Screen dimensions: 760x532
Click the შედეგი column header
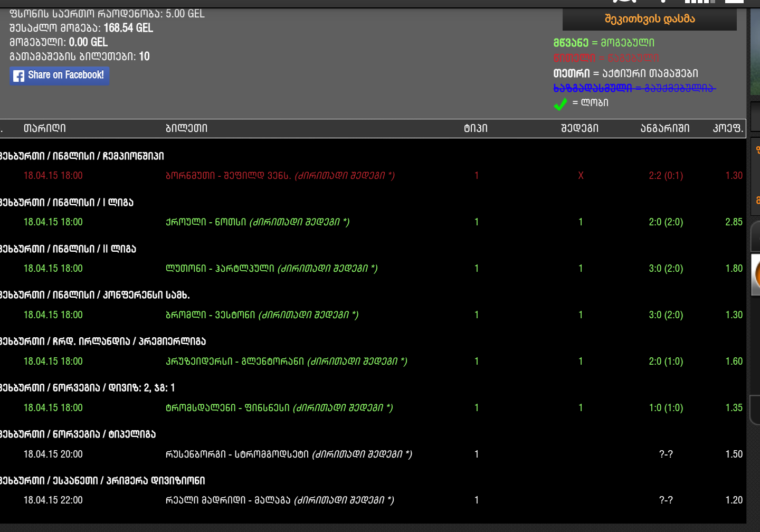(x=579, y=128)
